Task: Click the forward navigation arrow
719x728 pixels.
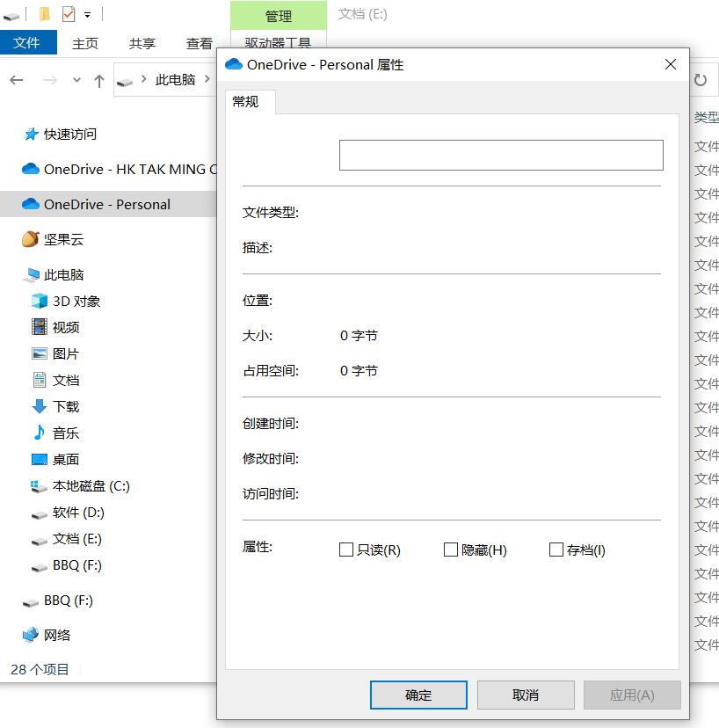Action: click(x=50, y=80)
